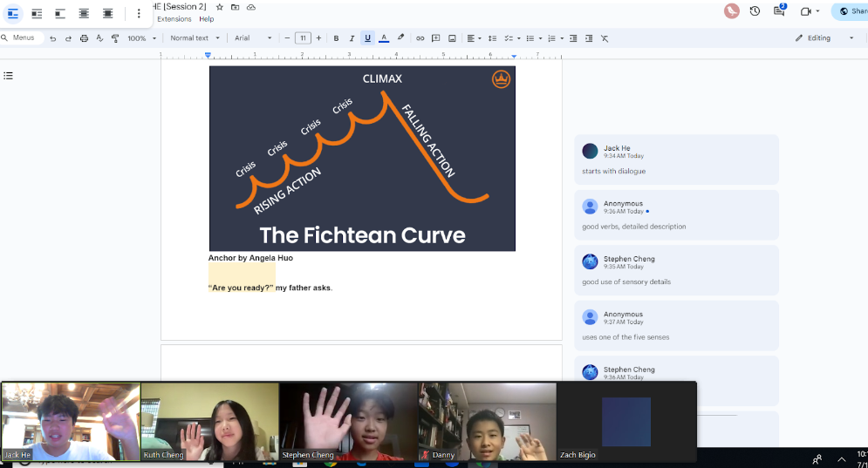Open the version history clock icon
The height and width of the screenshot is (468, 868).
tap(755, 11)
